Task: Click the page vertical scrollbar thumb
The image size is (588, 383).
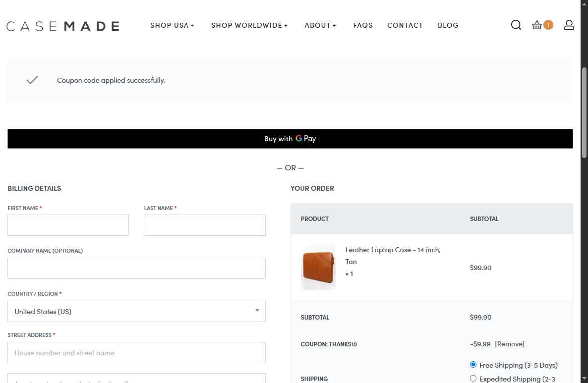Action: click(584, 113)
